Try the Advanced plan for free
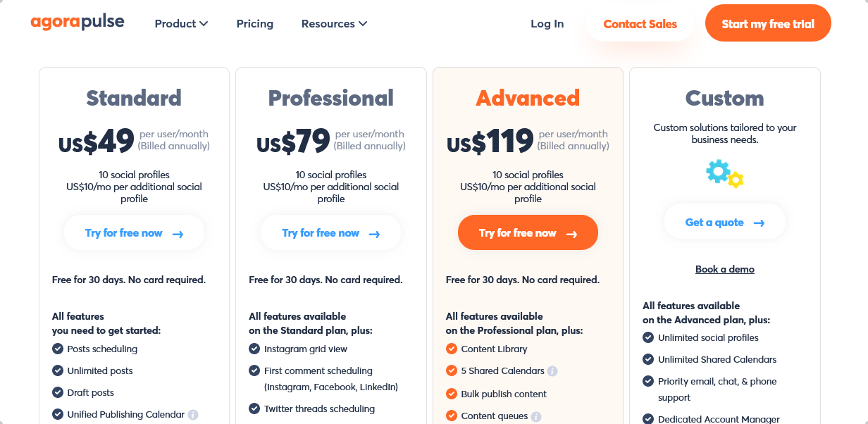The height and width of the screenshot is (424, 868). click(528, 232)
